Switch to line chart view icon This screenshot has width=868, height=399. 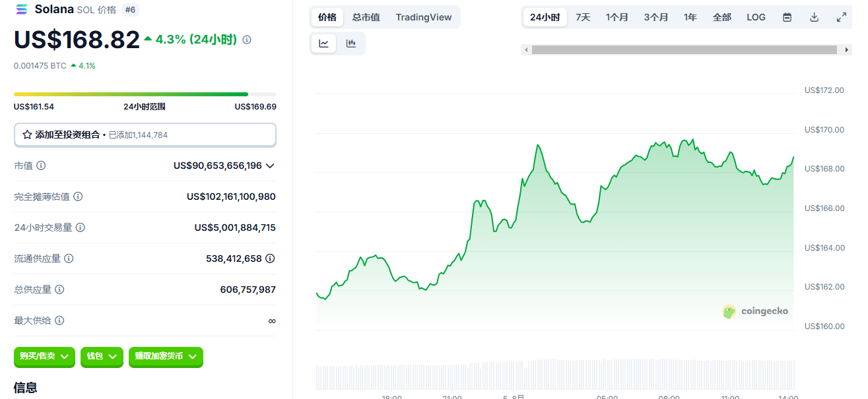[x=324, y=44]
